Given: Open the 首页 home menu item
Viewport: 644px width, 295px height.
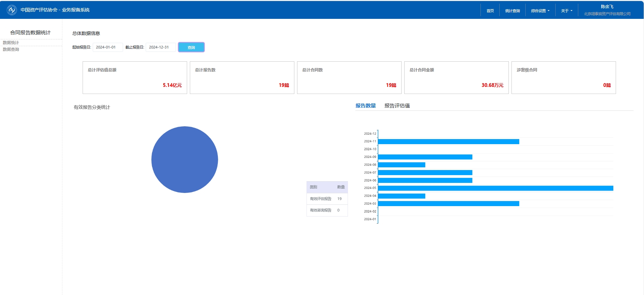Looking at the screenshot, I should point(490,11).
